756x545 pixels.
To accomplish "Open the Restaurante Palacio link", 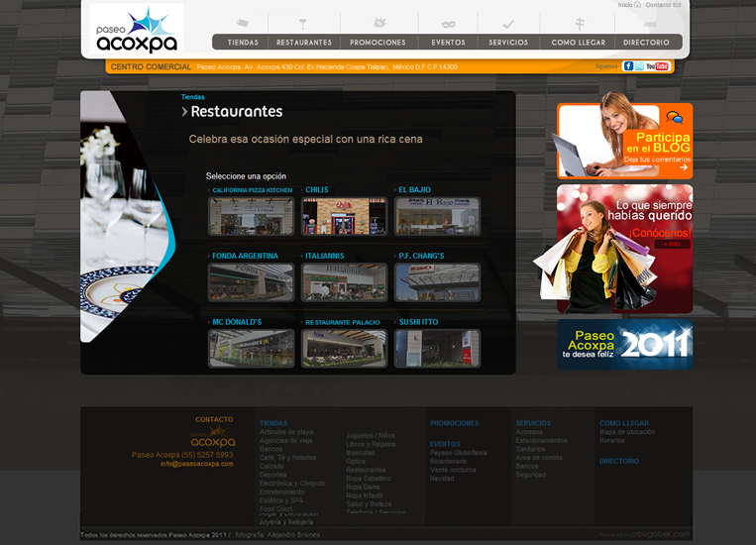I will coord(343,322).
